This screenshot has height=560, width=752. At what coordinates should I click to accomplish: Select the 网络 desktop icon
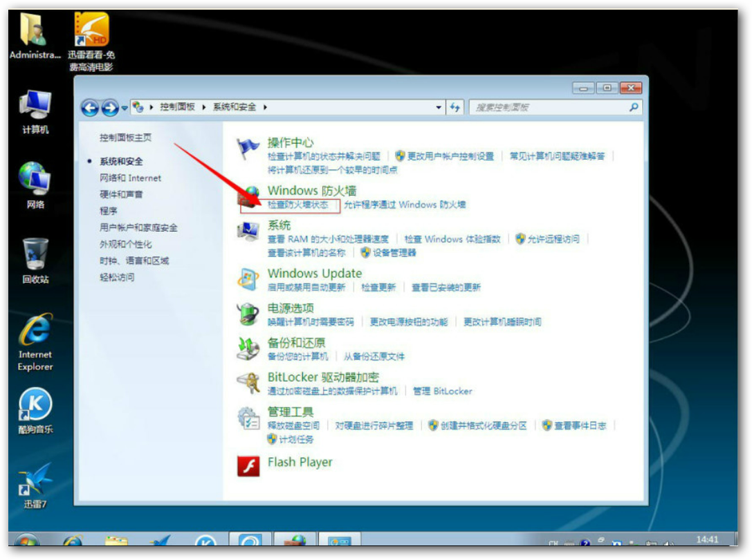click(35, 186)
